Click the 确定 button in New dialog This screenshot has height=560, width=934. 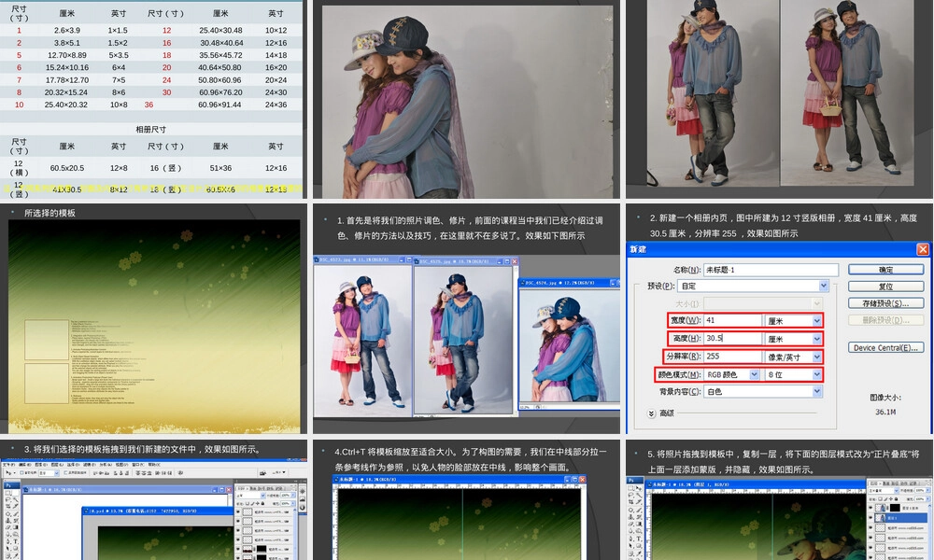pos(885,270)
